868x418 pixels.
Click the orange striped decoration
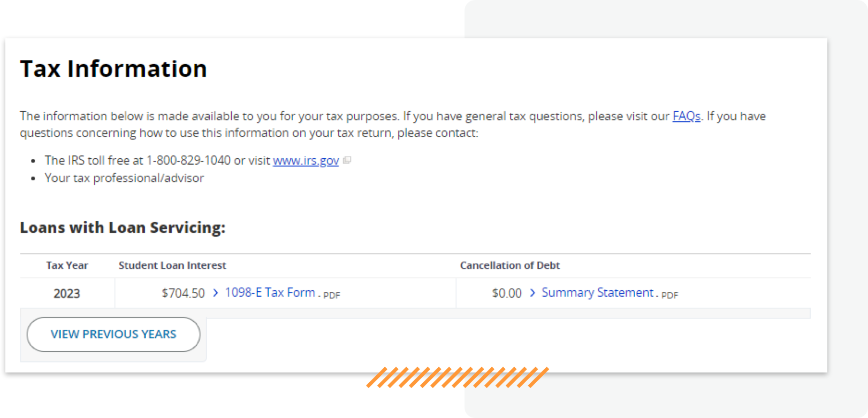pos(458,377)
